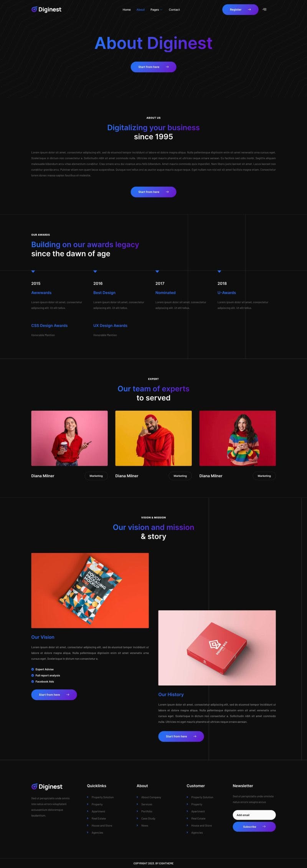
Task: Click the Full report analysis checkmark
Action: [x=33, y=675]
